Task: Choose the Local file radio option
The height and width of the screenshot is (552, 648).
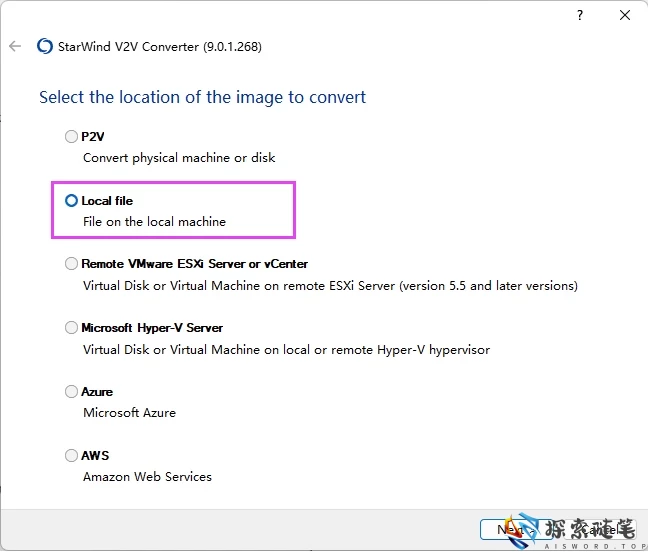Action: [x=71, y=201]
